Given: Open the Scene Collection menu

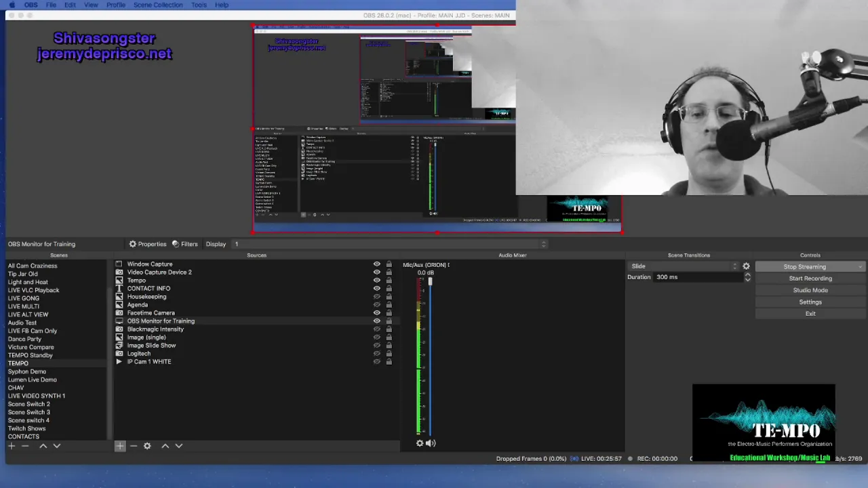Looking at the screenshot, I should [x=158, y=5].
